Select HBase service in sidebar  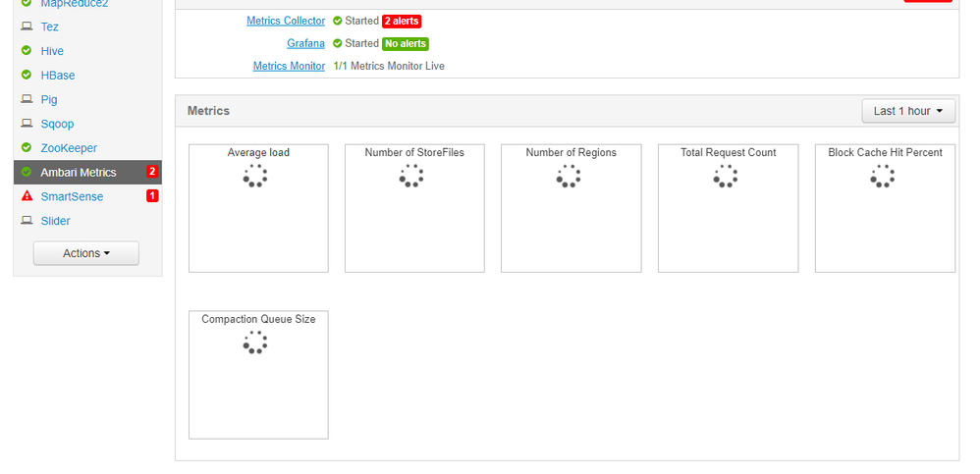coord(58,75)
